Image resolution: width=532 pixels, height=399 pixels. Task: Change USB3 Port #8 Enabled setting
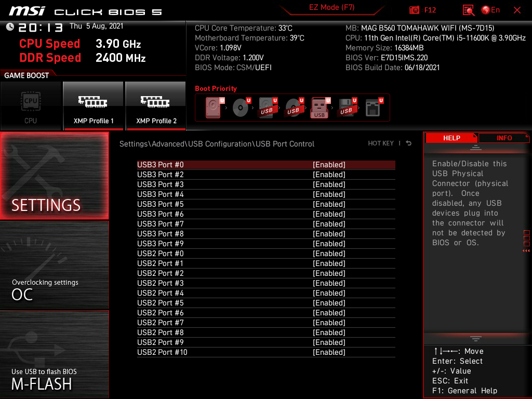[x=329, y=234]
